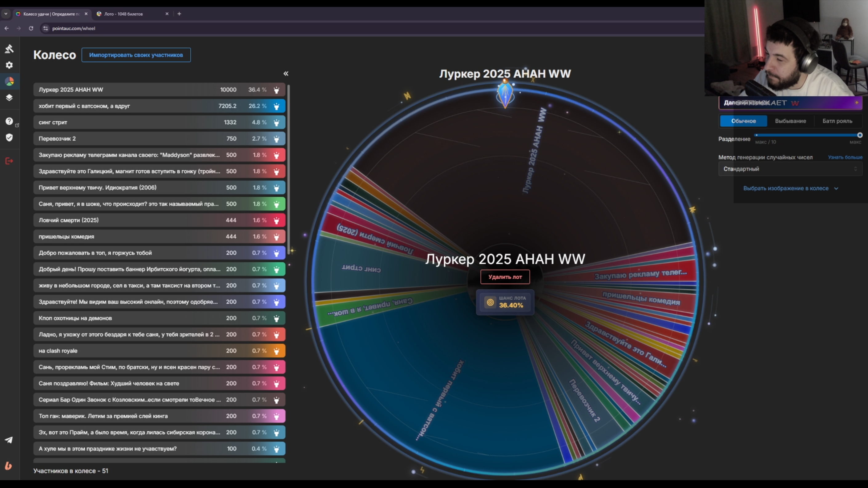Open the help question mark icon
The height and width of the screenshot is (488, 868).
click(9, 121)
